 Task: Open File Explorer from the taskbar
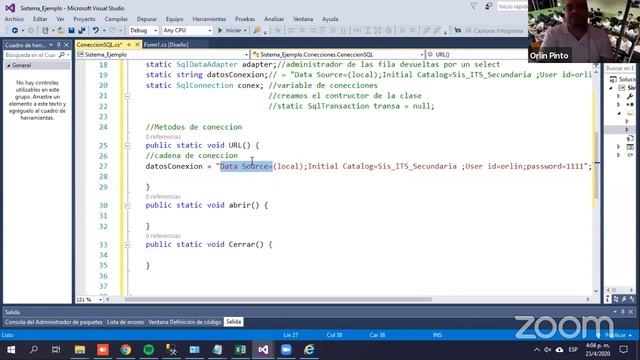click(x=80, y=350)
